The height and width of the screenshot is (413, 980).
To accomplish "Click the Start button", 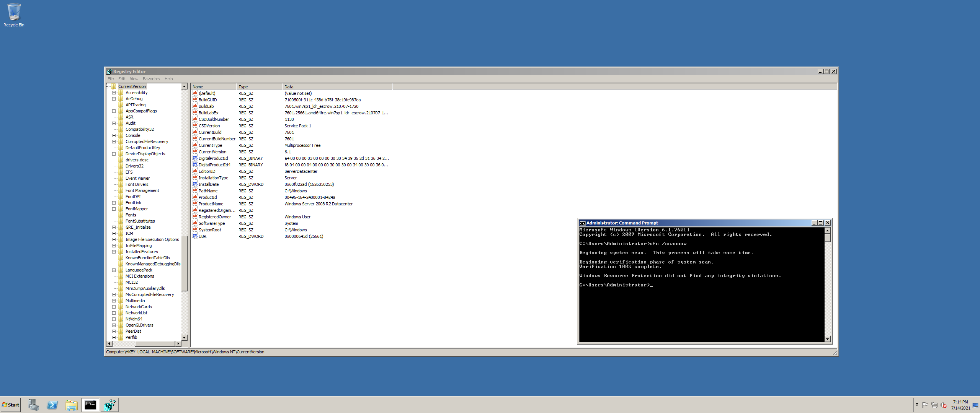I will click(x=11, y=405).
